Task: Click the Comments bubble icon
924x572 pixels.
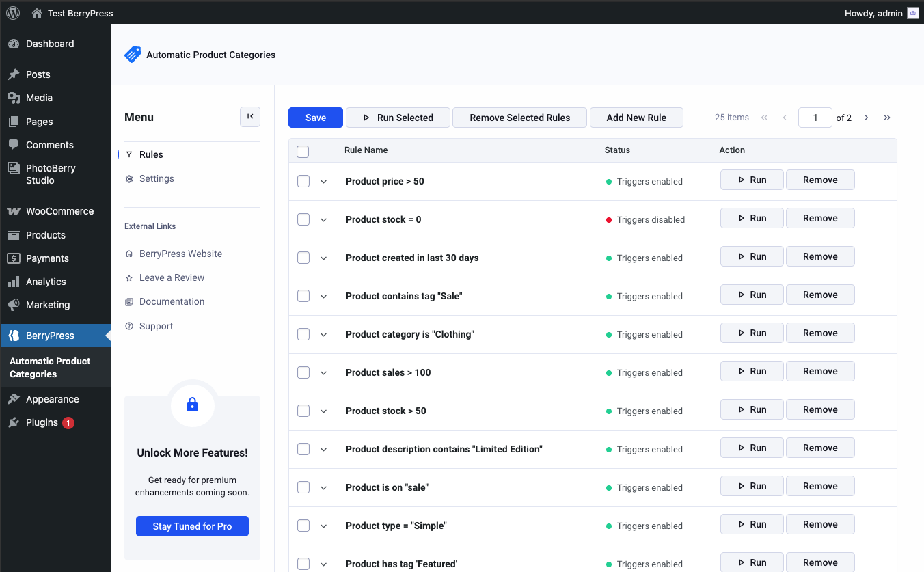Action: 14,145
